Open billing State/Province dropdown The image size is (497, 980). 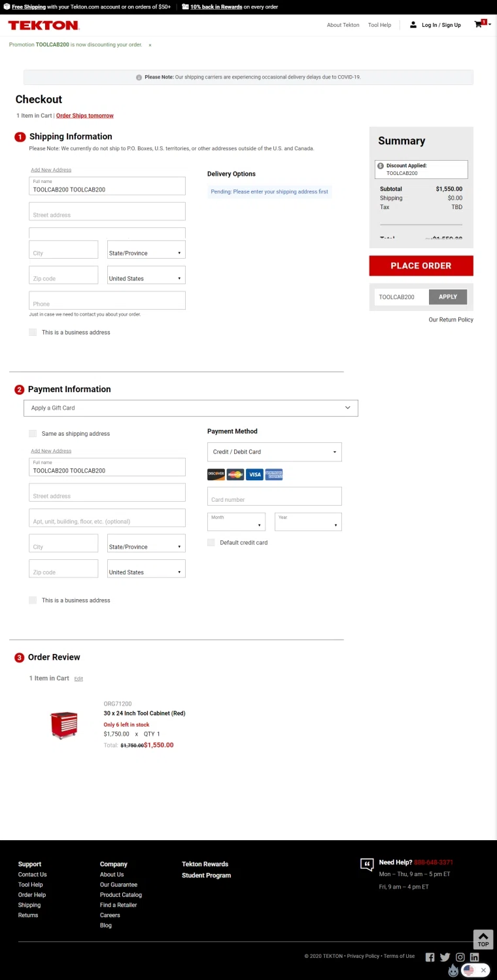(146, 544)
